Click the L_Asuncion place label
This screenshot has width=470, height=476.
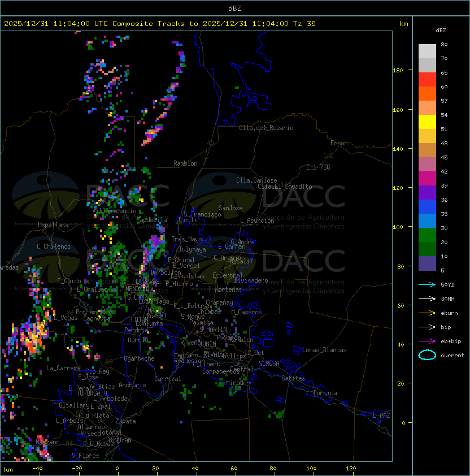click(257, 220)
